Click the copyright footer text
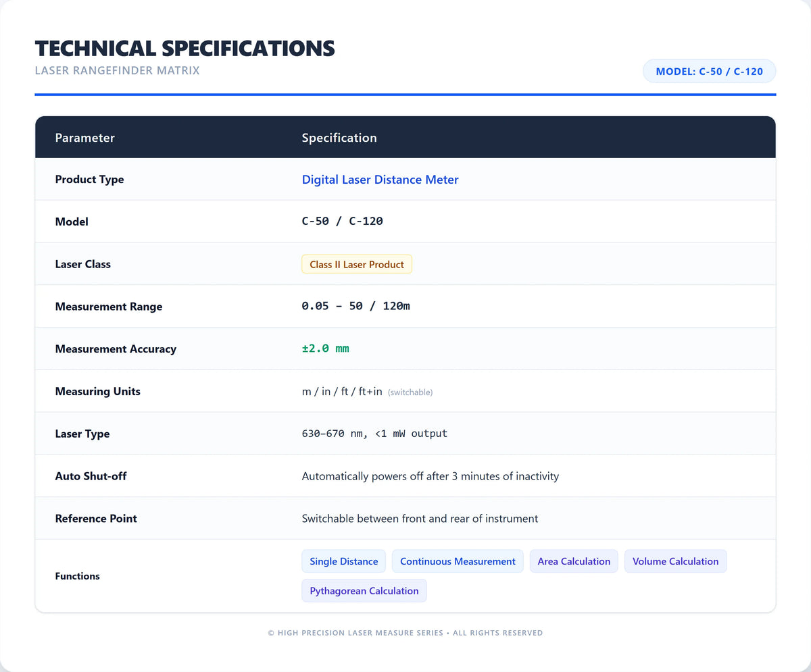 405,633
